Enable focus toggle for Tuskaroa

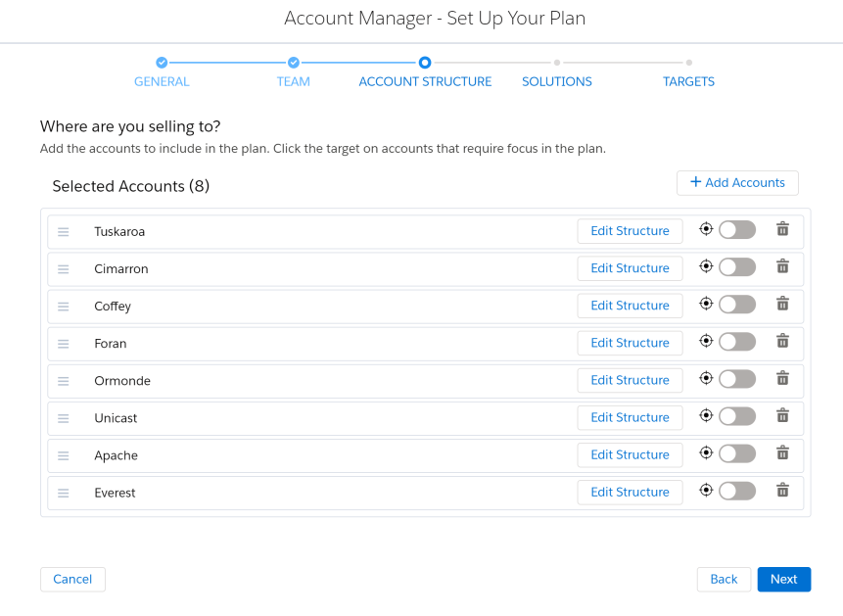(x=737, y=230)
